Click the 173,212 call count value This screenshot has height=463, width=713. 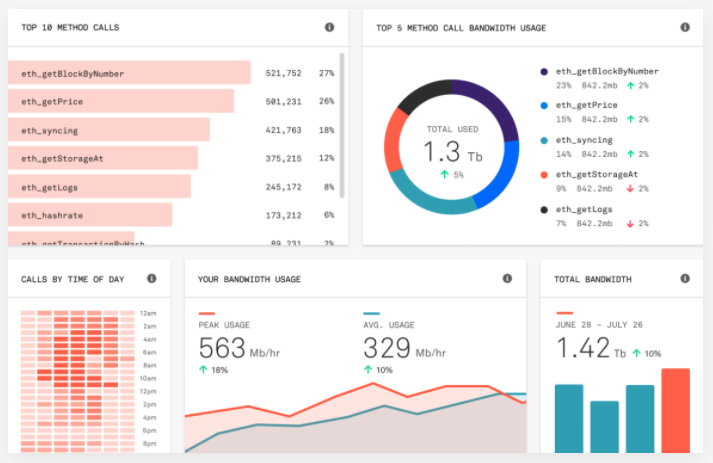283,215
